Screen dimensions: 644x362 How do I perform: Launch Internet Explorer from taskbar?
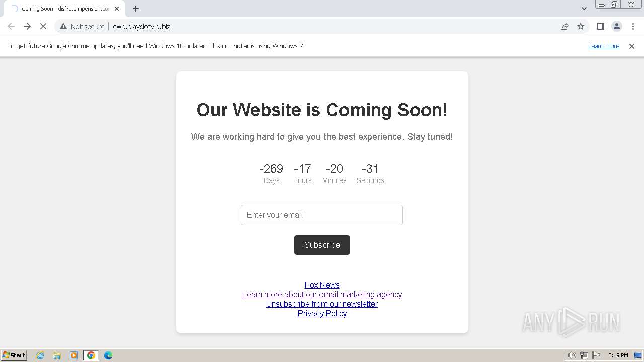40,355
